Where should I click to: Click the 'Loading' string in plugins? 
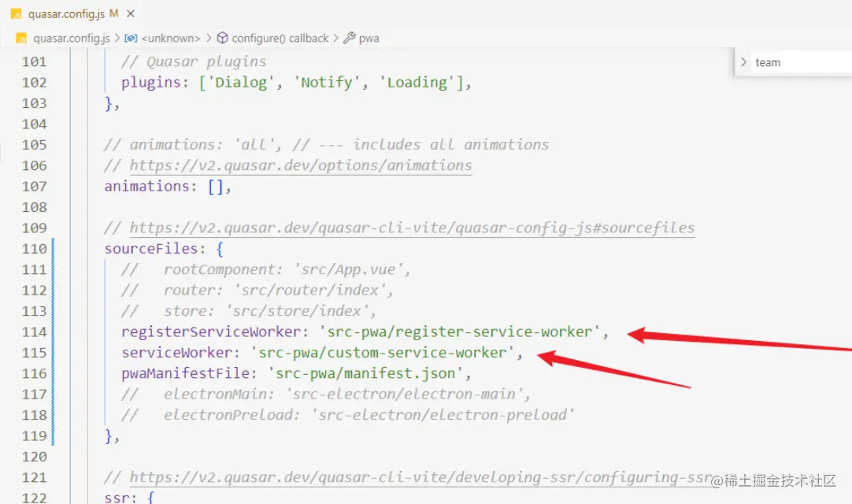(x=417, y=82)
